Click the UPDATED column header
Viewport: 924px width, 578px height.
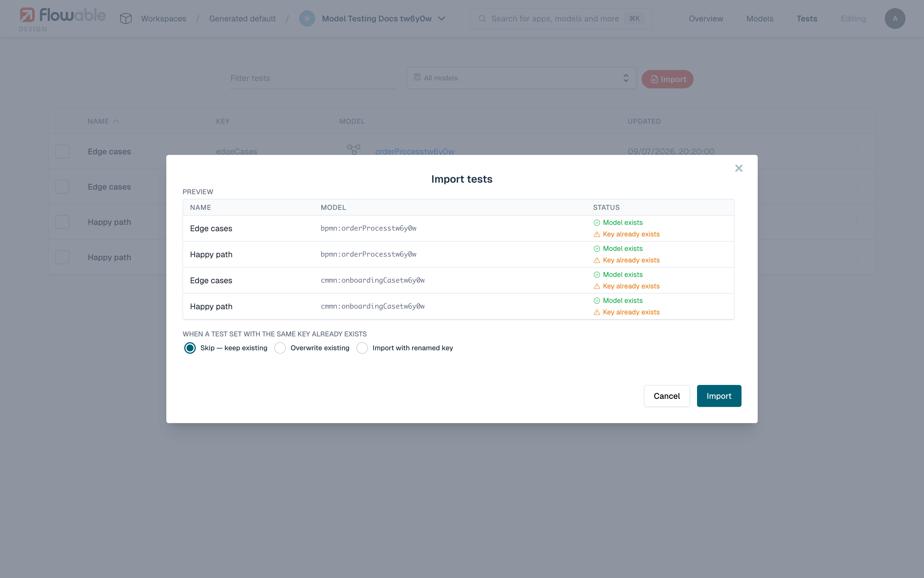(644, 121)
